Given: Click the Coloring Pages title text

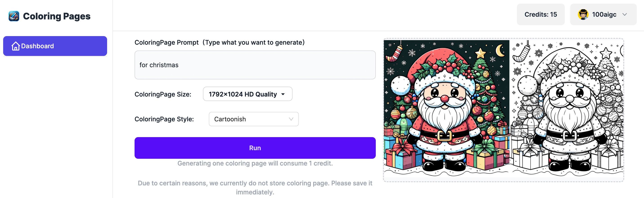Looking at the screenshot, I should [x=57, y=16].
